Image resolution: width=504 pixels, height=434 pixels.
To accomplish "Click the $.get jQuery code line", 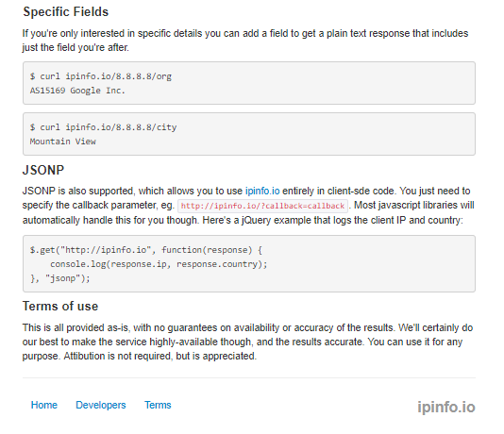I will click(146, 250).
